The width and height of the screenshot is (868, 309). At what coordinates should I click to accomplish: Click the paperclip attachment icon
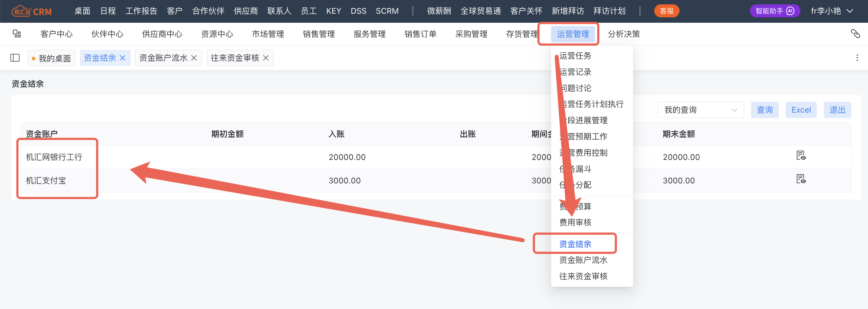[x=855, y=34]
